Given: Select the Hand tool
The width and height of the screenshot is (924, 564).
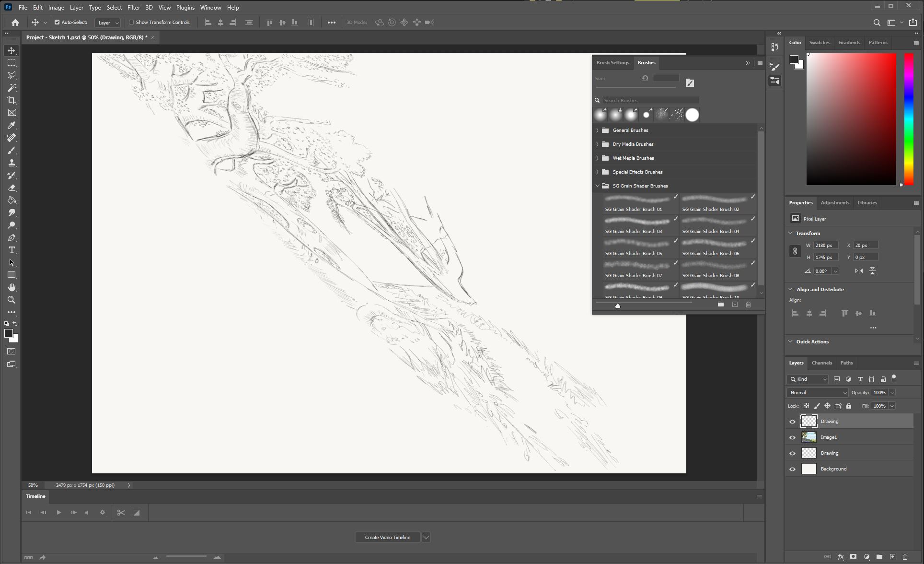Looking at the screenshot, I should tap(12, 287).
